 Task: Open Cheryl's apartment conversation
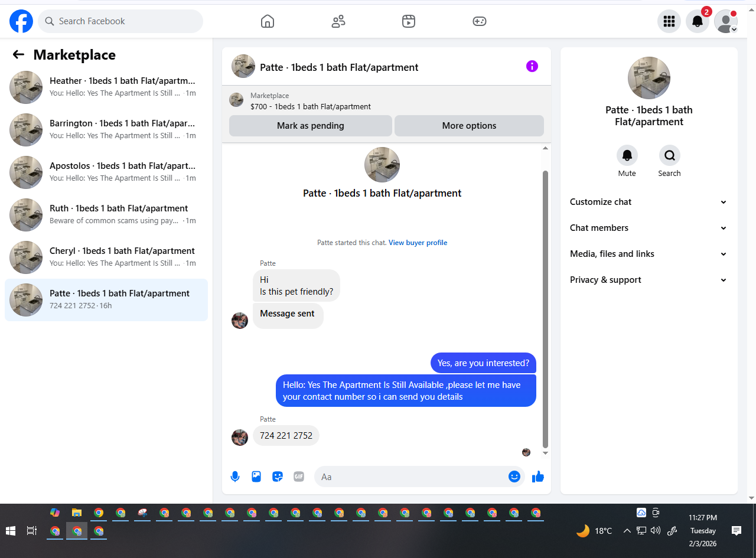[x=106, y=257]
